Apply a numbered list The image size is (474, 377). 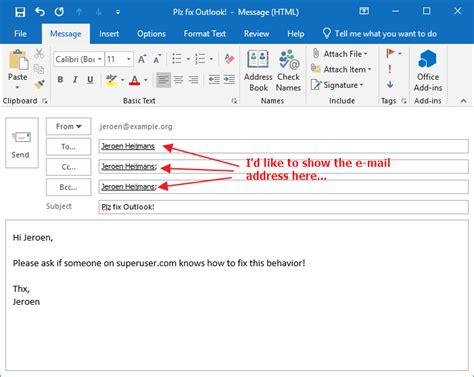(x=200, y=59)
